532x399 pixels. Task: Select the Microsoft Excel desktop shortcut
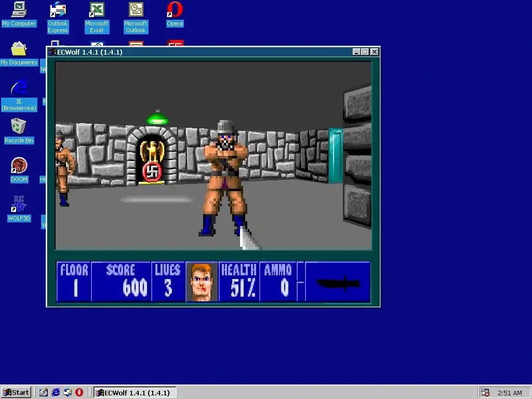tap(97, 18)
